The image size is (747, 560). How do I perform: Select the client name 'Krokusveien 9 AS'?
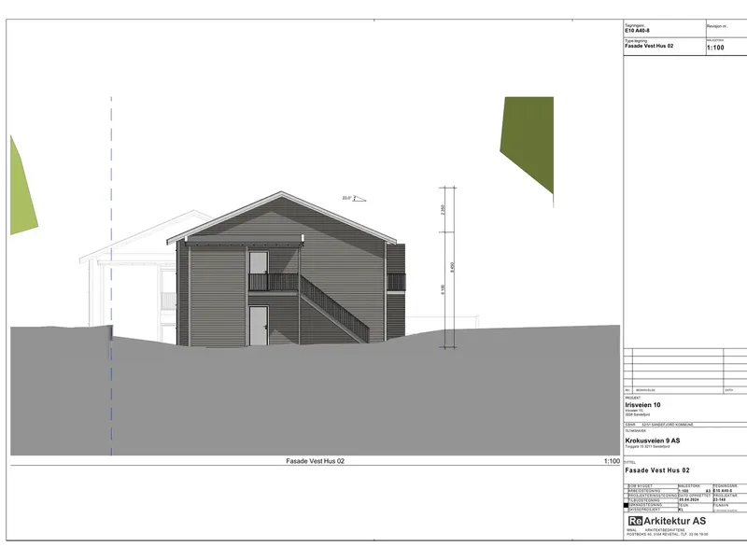click(x=652, y=441)
